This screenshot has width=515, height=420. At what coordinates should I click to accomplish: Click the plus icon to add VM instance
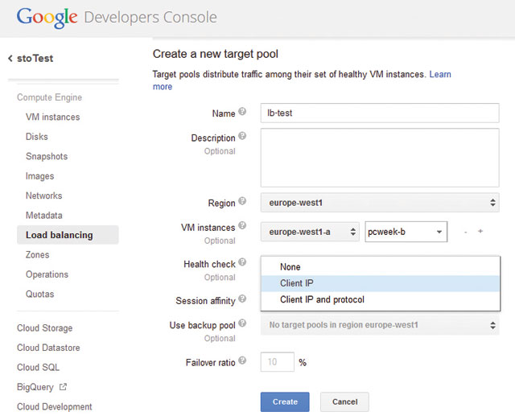(x=480, y=231)
